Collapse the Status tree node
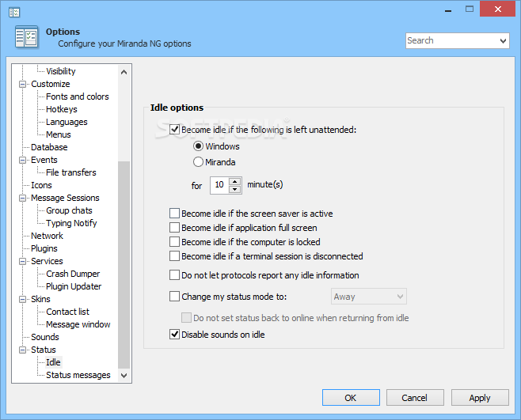The image size is (521, 420). tap(22, 350)
